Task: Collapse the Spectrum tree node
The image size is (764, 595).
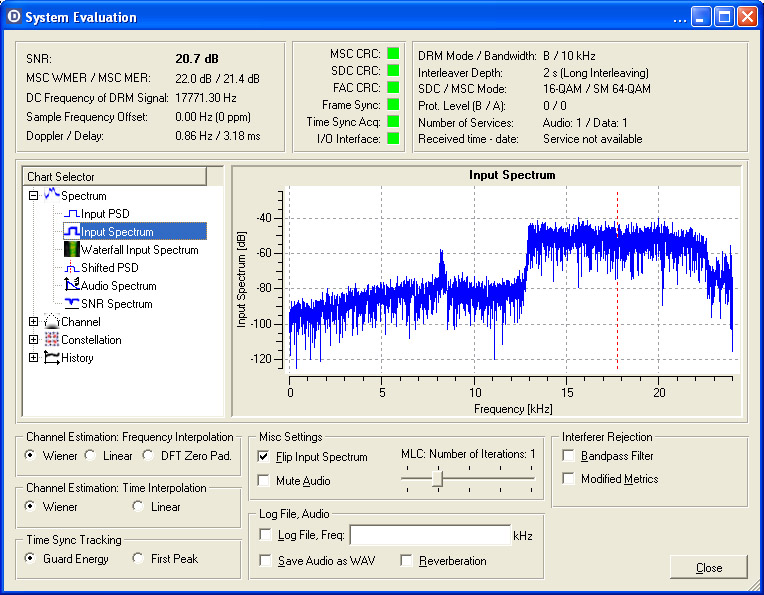Action: (x=33, y=195)
